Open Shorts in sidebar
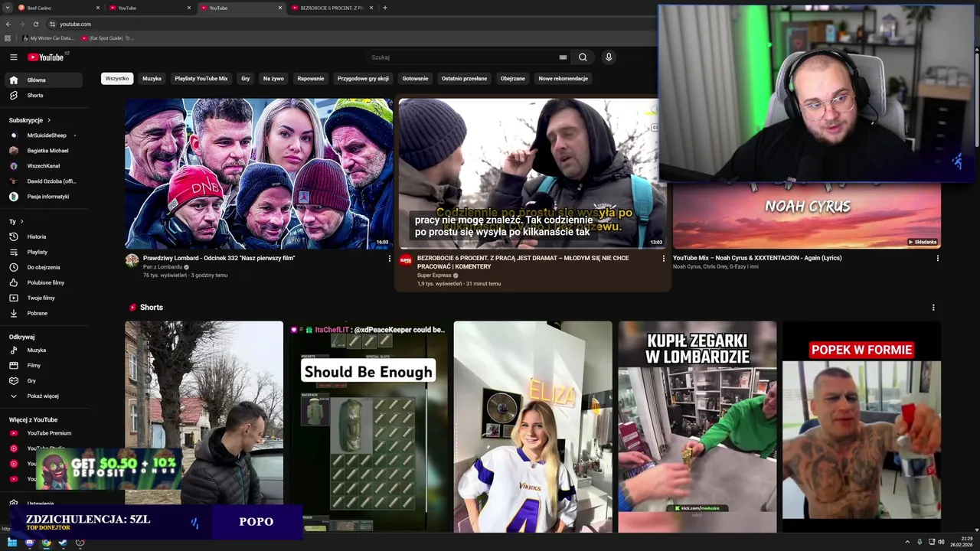Viewport: 980px width, 551px height. (45, 95)
